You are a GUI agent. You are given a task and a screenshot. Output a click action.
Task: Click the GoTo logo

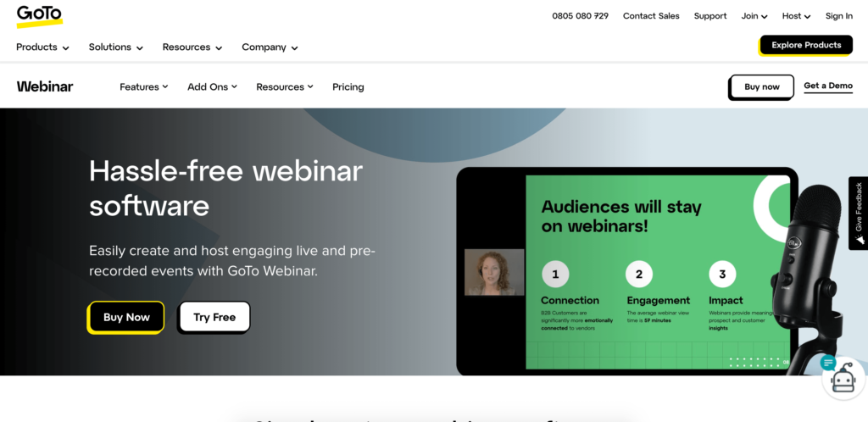(x=39, y=16)
